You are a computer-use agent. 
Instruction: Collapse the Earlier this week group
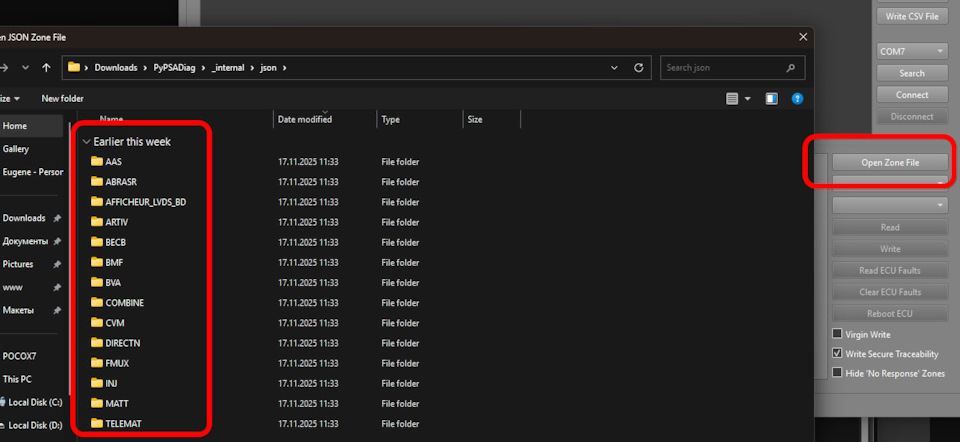point(87,142)
